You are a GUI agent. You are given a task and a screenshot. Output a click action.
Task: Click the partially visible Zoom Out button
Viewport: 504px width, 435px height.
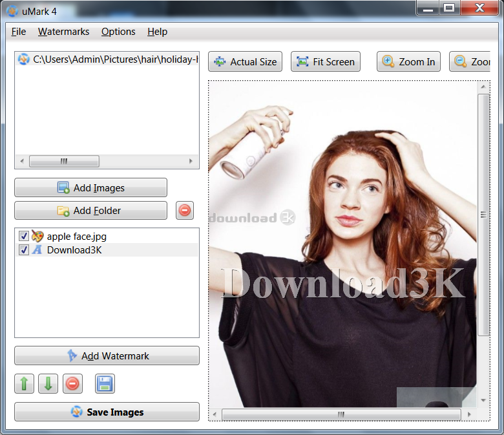[x=470, y=61]
